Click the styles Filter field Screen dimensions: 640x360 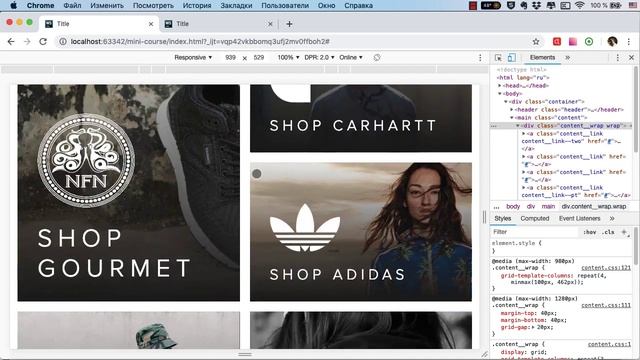(535, 232)
